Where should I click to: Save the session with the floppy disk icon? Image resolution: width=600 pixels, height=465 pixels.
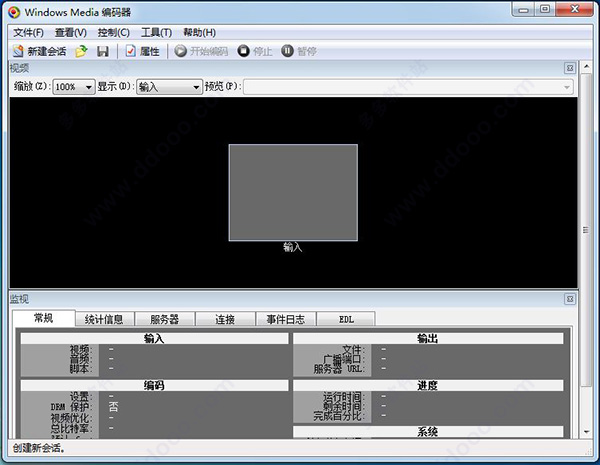(103, 51)
